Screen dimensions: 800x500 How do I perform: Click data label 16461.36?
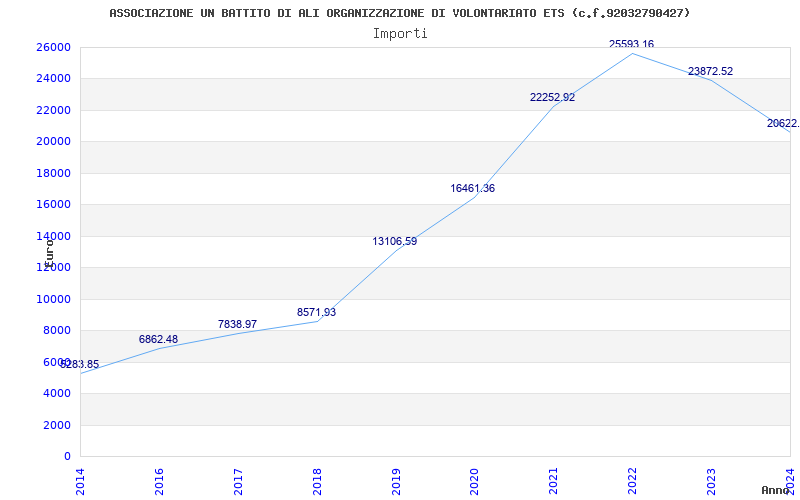[x=472, y=188]
